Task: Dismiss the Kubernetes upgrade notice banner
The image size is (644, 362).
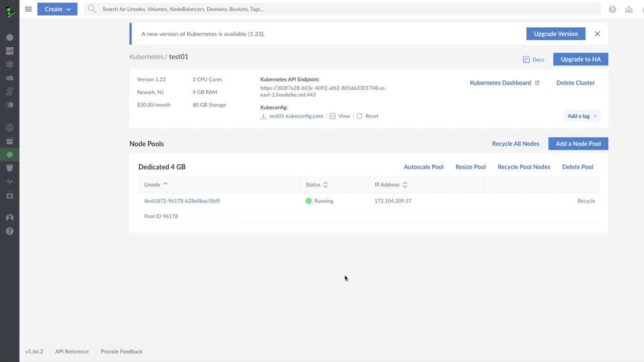Action: pyautogui.click(x=597, y=34)
